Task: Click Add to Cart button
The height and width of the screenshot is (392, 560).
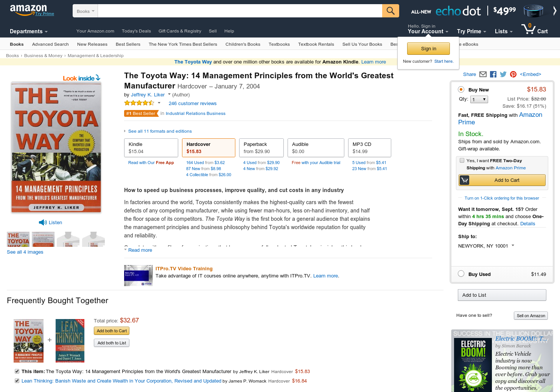Action: tap(502, 180)
